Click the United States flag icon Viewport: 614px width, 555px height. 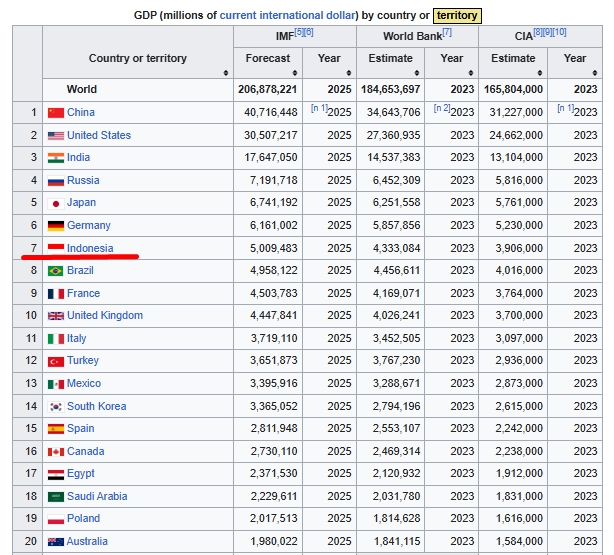coord(56,136)
